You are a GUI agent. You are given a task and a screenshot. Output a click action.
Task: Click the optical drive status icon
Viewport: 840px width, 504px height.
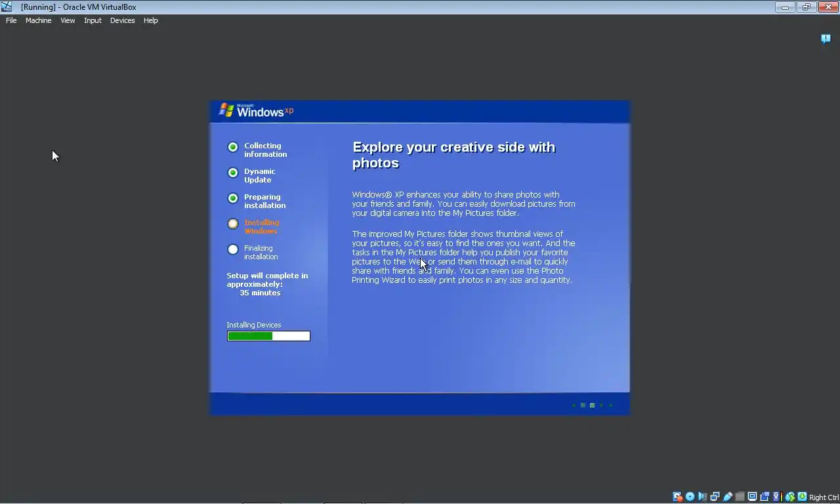pyautogui.click(x=690, y=497)
